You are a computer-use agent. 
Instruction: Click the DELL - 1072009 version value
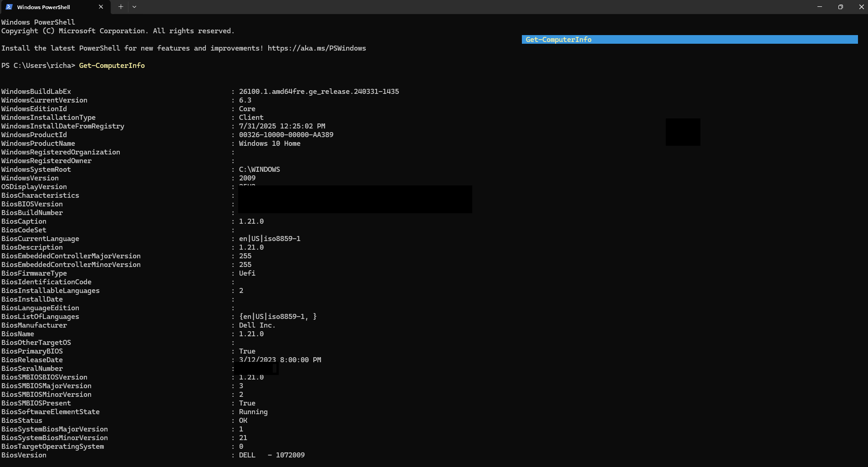pyautogui.click(x=272, y=455)
